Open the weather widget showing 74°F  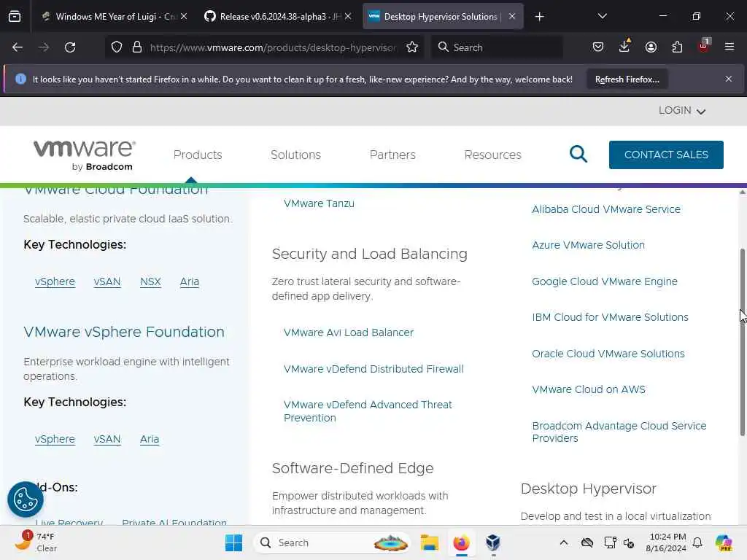tap(36, 542)
